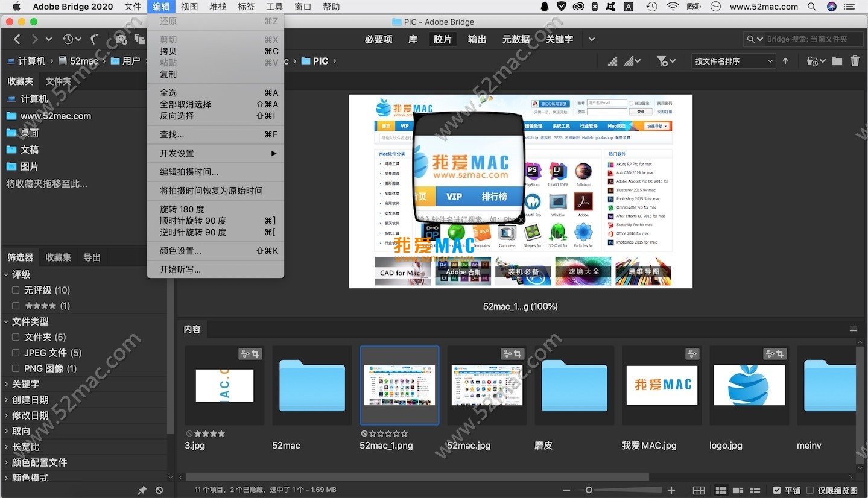Go back with the left arrow button

(17, 39)
